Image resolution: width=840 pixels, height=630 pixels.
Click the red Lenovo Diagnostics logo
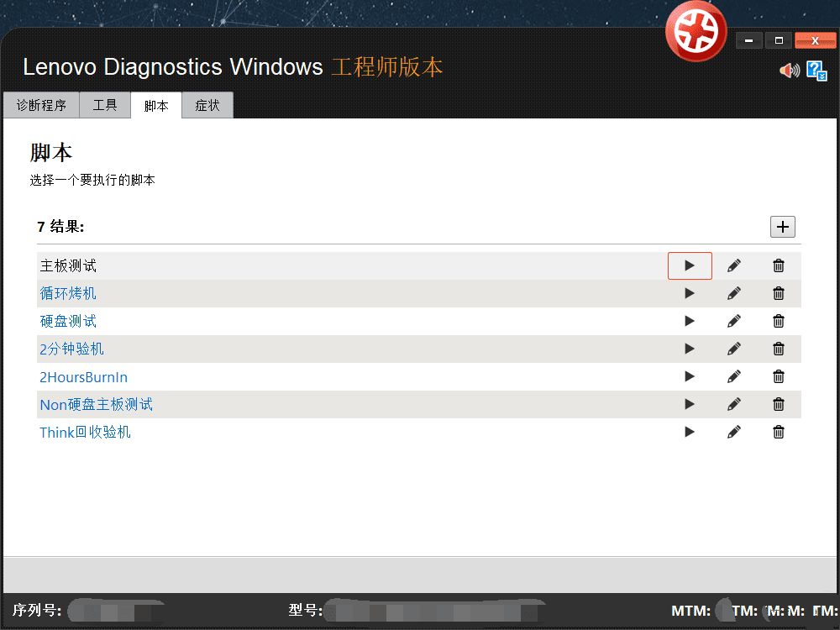click(x=696, y=32)
